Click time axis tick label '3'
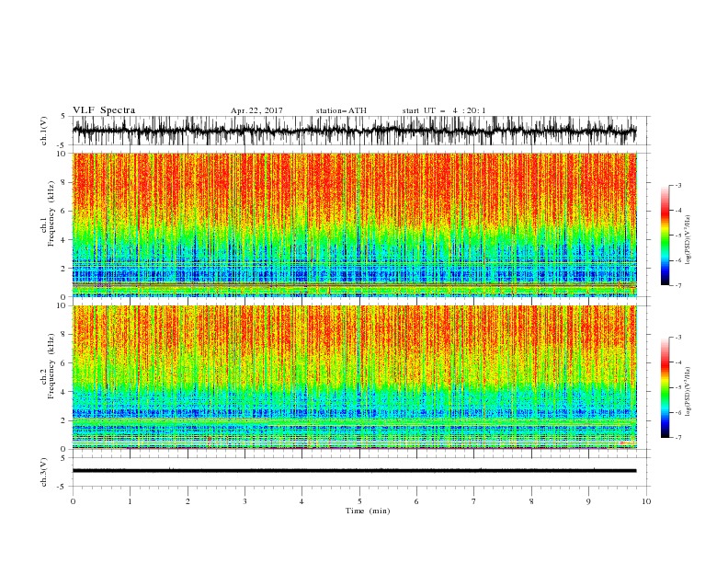This screenshot has height=563, width=728. coord(245,501)
